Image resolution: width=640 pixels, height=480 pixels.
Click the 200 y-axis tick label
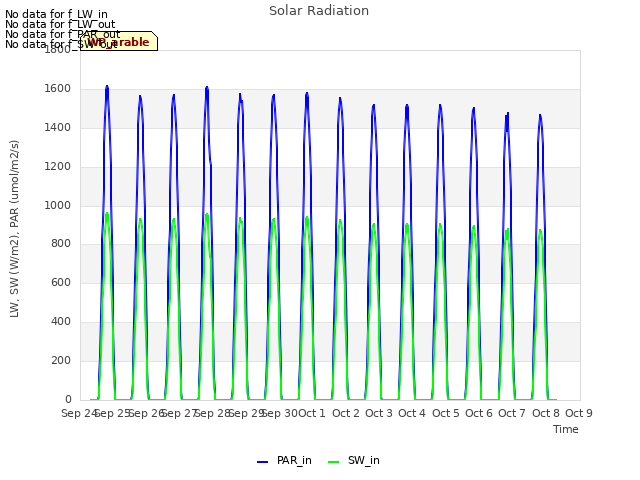click(61, 361)
